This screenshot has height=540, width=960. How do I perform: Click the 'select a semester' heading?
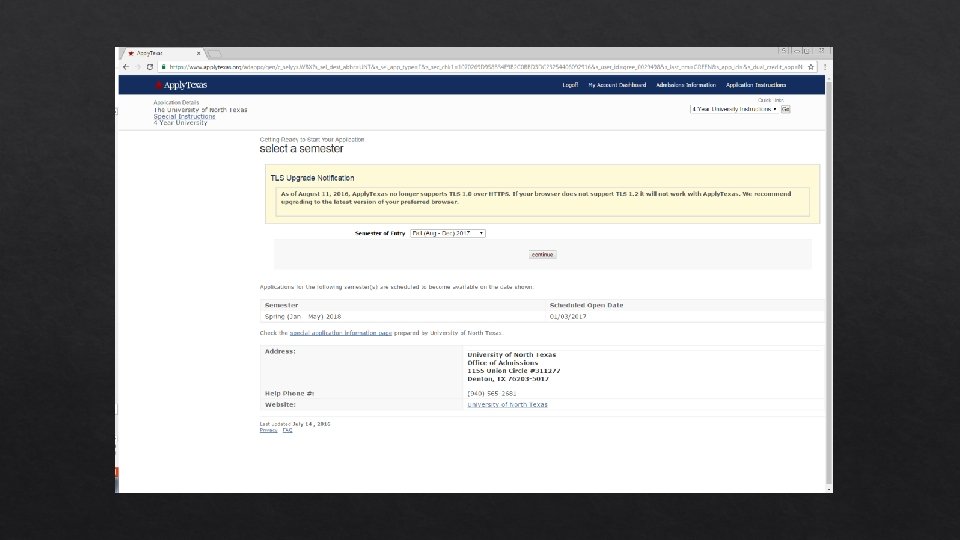301,149
